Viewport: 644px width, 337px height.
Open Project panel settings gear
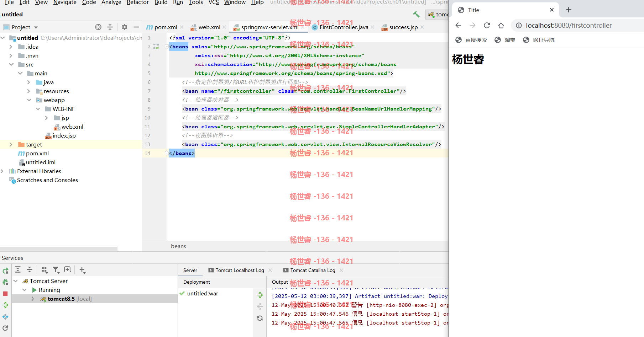tap(124, 27)
